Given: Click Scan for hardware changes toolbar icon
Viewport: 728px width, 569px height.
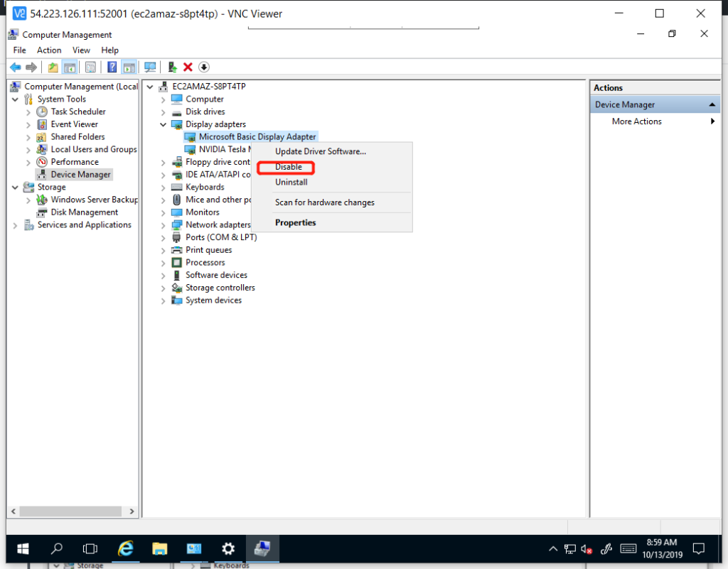Looking at the screenshot, I should (150, 67).
